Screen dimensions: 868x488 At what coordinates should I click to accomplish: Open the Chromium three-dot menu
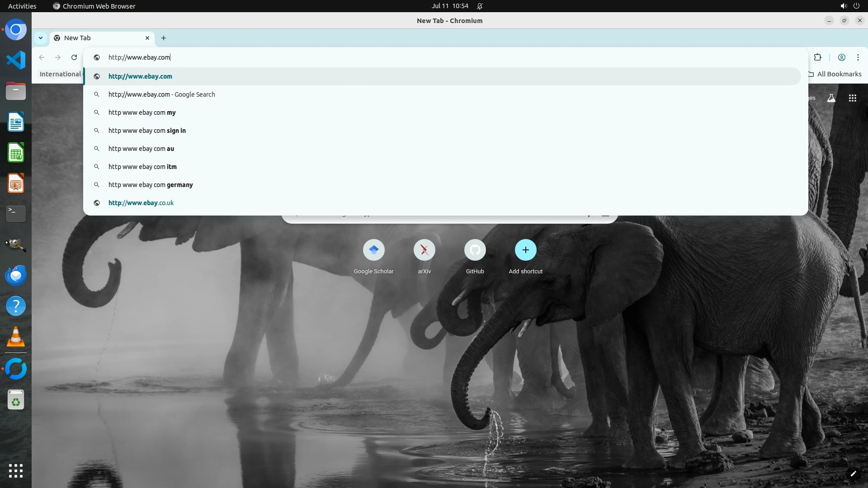pyautogui.click(x=858, y=57)
